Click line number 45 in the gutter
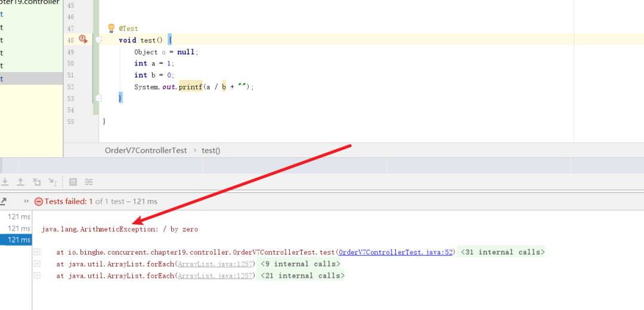 (x=70, y=5)
